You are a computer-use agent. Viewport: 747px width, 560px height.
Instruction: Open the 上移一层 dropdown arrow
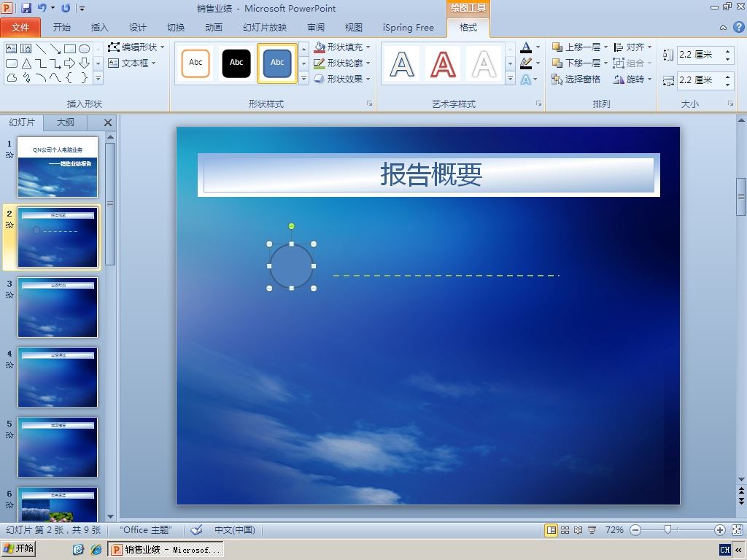tap(606, 47)
